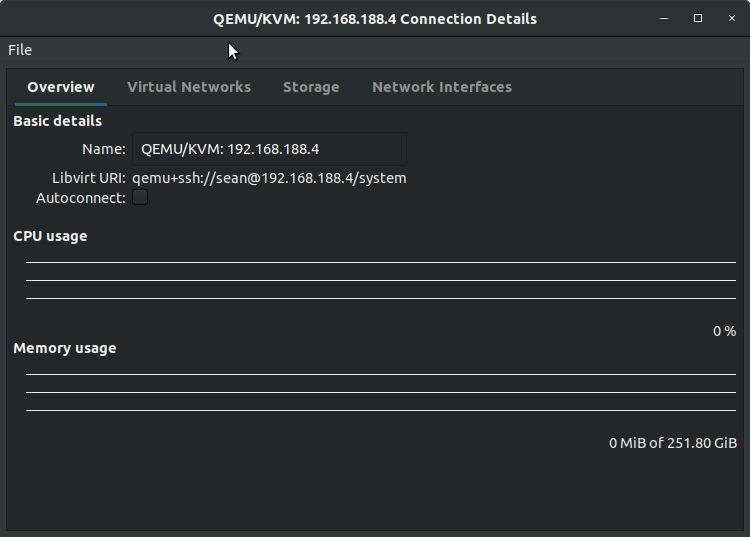
Task: Click the connection Name input field
Action: click(269, 149)
